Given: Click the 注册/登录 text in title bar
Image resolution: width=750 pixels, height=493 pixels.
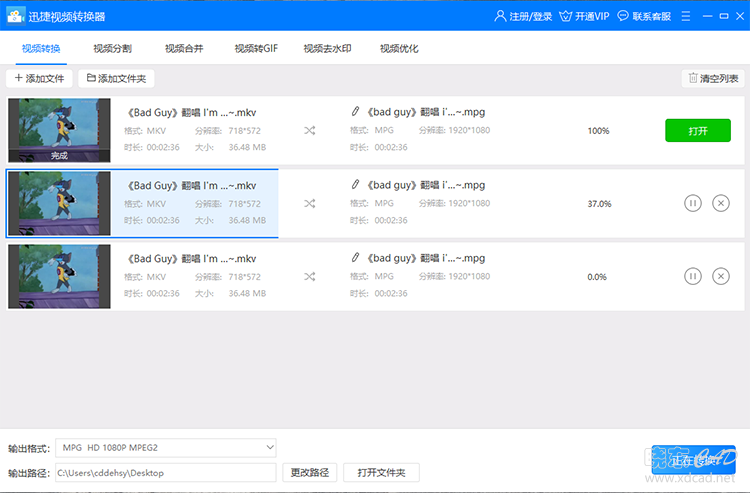Looking at the screenshot, I should (x=531, y=16).
